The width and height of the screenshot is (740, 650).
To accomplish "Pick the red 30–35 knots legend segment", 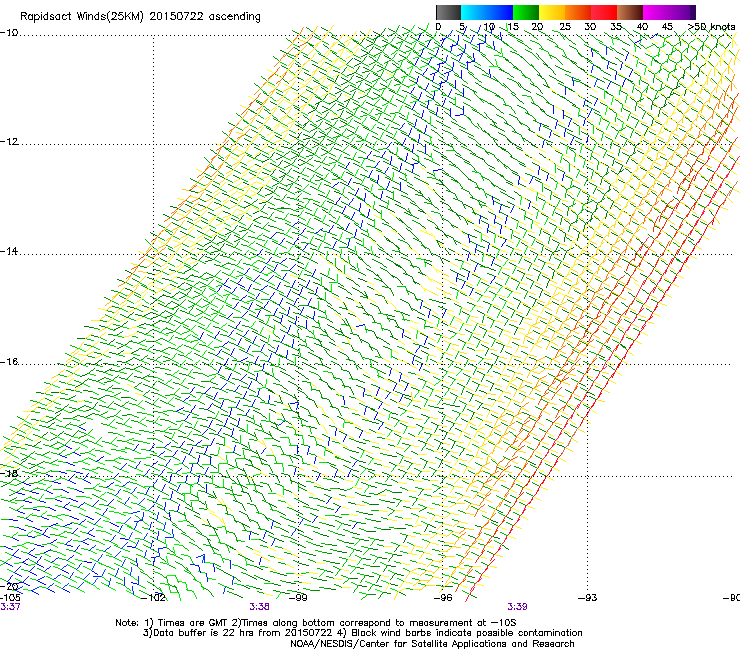I will click(x=604, y=12).
